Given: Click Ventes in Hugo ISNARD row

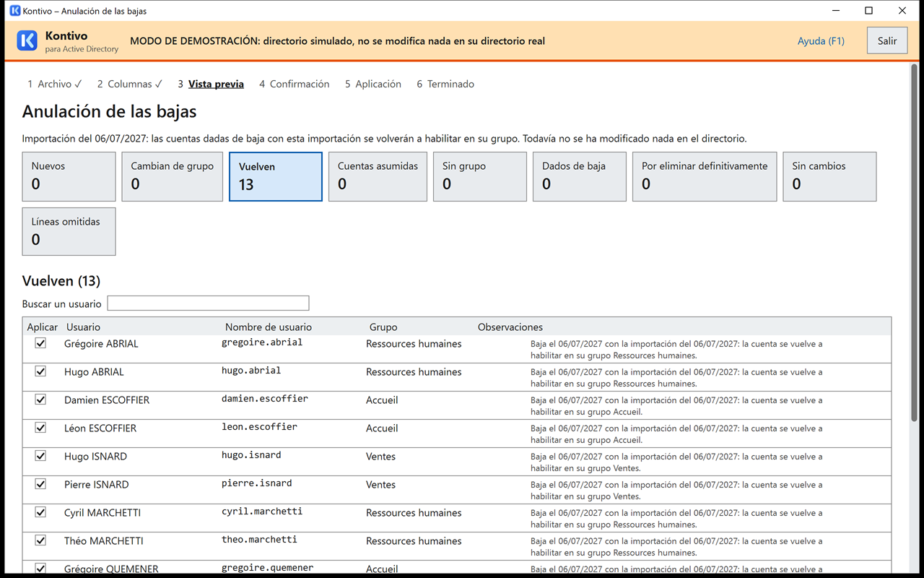Looking at the screenshot, I should [381, 456].
